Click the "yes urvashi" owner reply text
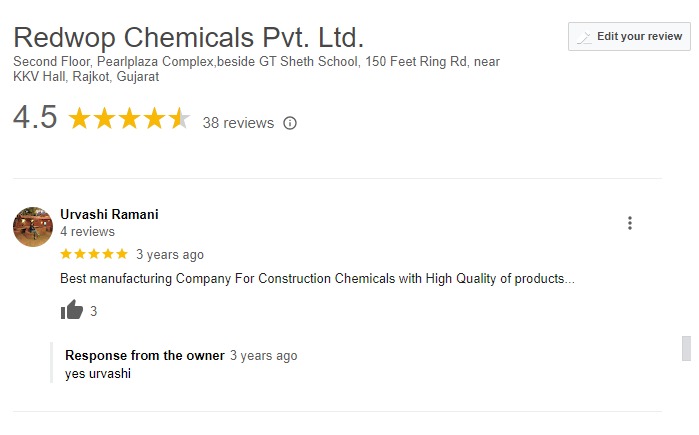This screenshot has height=435, width=699. click(x=98, y=374)
